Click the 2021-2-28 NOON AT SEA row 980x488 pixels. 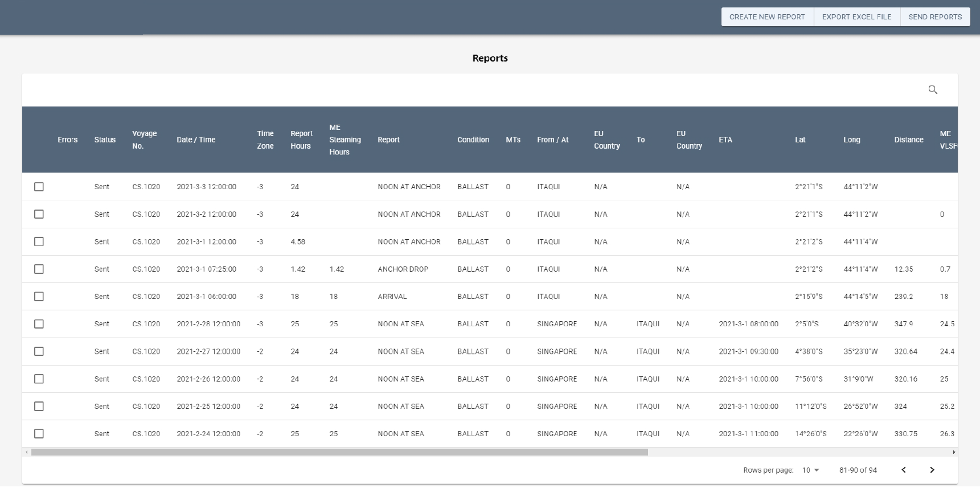point(400,324)
